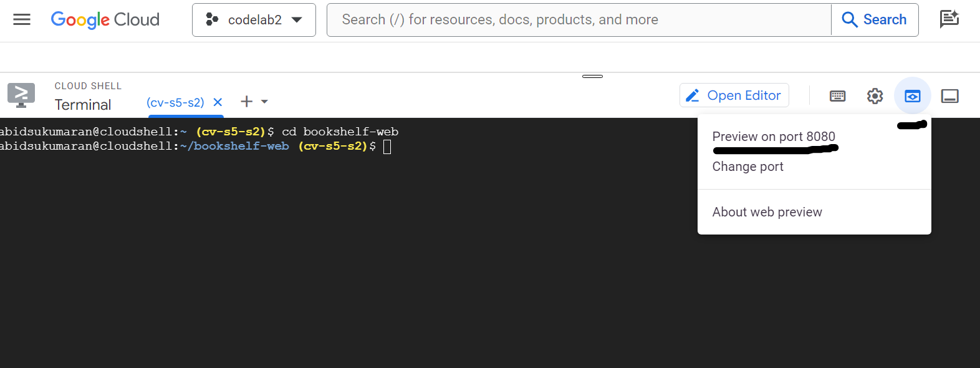The image size is (980, 368).
Task: Expand the arrow beside the new tab plus
Action: tap(264, 102)
